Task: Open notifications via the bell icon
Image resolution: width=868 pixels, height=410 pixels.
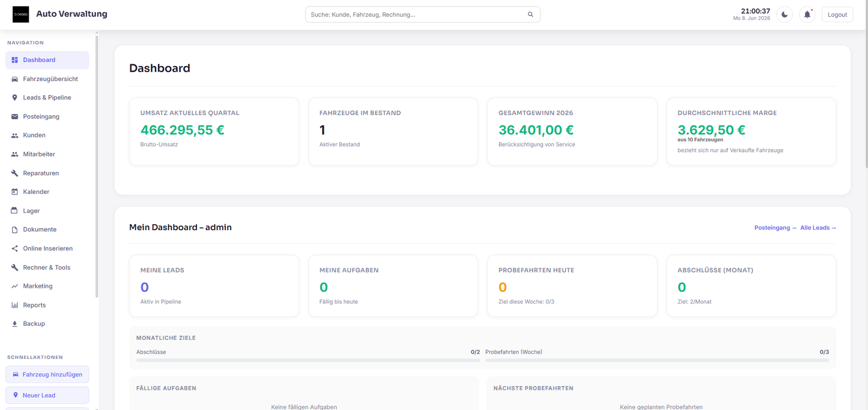Action: [x=807, y=15]
